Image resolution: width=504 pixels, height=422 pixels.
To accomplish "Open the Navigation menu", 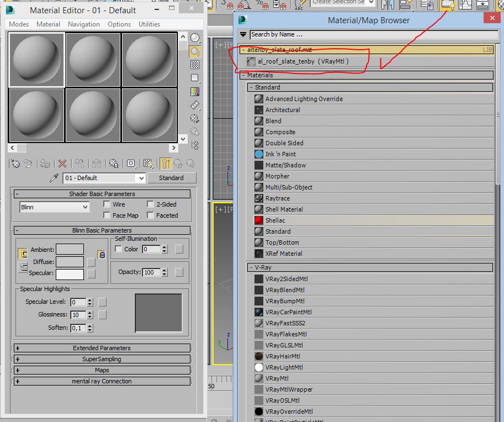I will click(83, 24).
